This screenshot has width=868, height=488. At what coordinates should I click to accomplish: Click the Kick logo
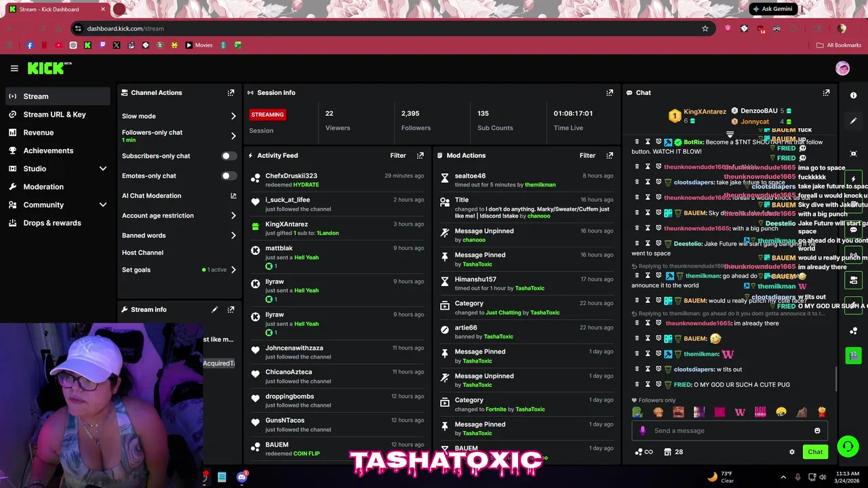click(x=49, y=68)
